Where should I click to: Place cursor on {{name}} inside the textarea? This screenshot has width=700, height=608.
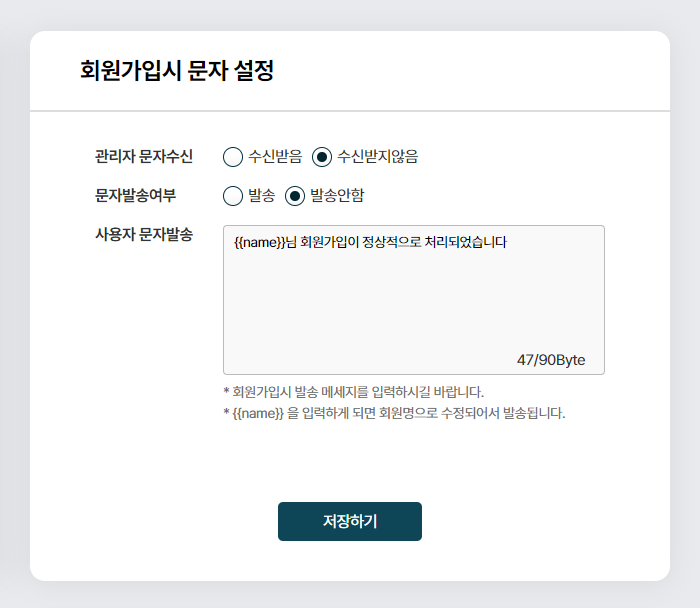click(260, 242)
